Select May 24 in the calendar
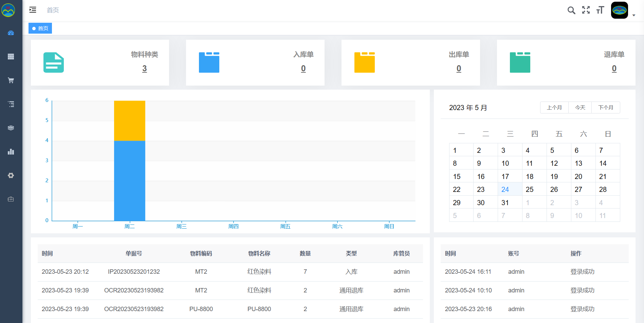644x323 pixels. click(510, 190)
